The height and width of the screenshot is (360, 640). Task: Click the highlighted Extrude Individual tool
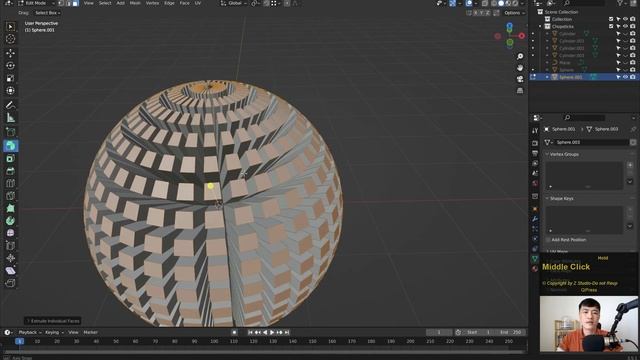coord(11,146)
